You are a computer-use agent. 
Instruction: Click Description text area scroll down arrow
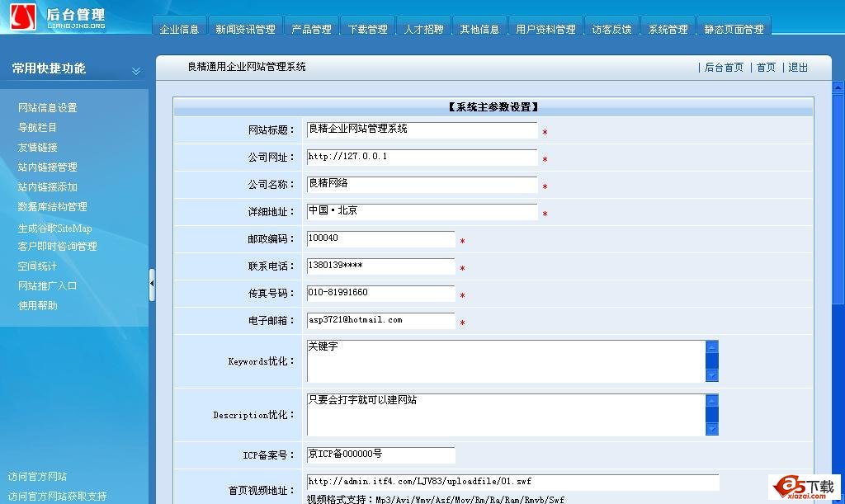(712, 429)
